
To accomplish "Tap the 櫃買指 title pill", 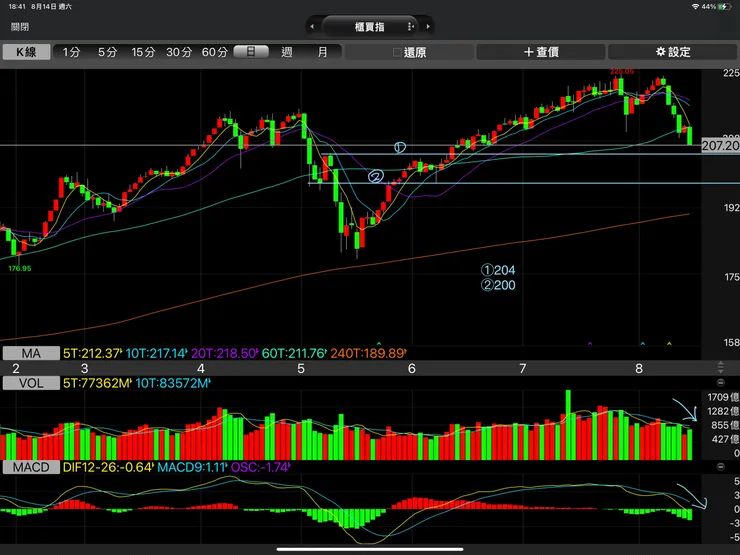I will [x=370, y=26].
